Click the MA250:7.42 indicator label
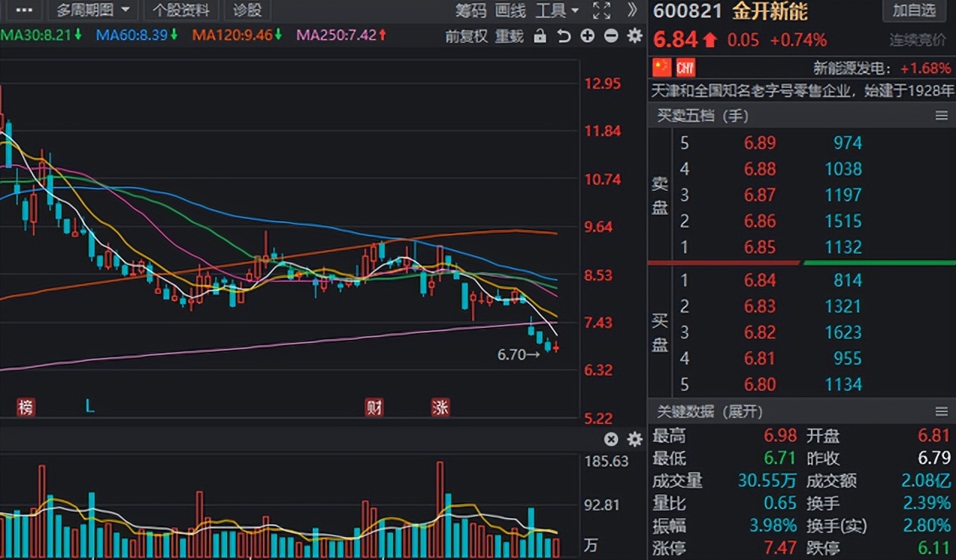The height and width of the screenshot is (560, 956). pyautogui.click(x=342, y=35)
